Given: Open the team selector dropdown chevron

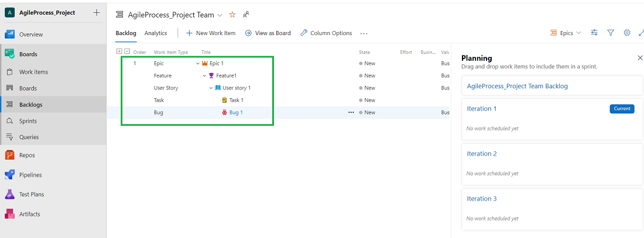Looking at the screenshot, I should [220, 15].
